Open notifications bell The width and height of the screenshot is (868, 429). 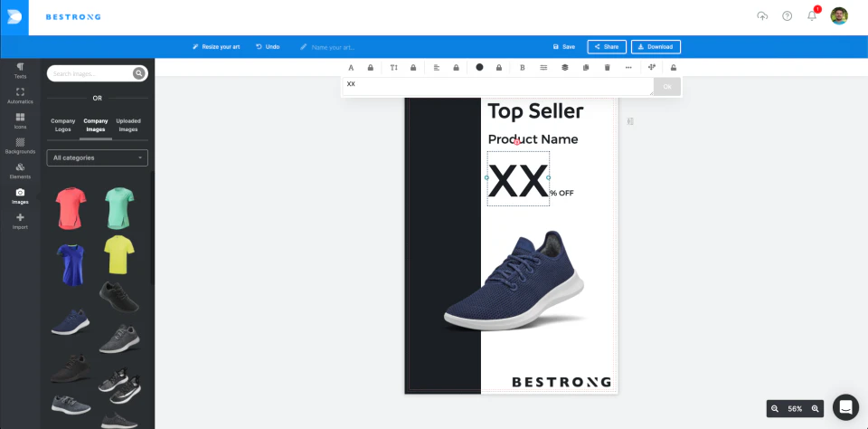tap(812, 15)
